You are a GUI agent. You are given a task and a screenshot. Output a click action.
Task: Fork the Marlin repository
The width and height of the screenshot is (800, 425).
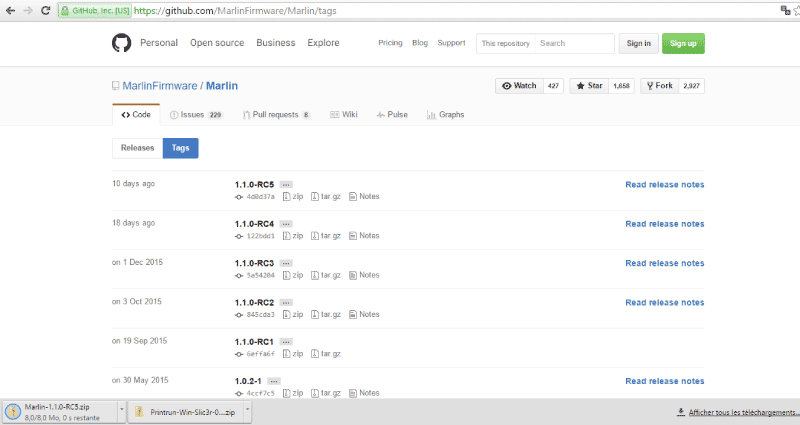[x=660, y=86]
